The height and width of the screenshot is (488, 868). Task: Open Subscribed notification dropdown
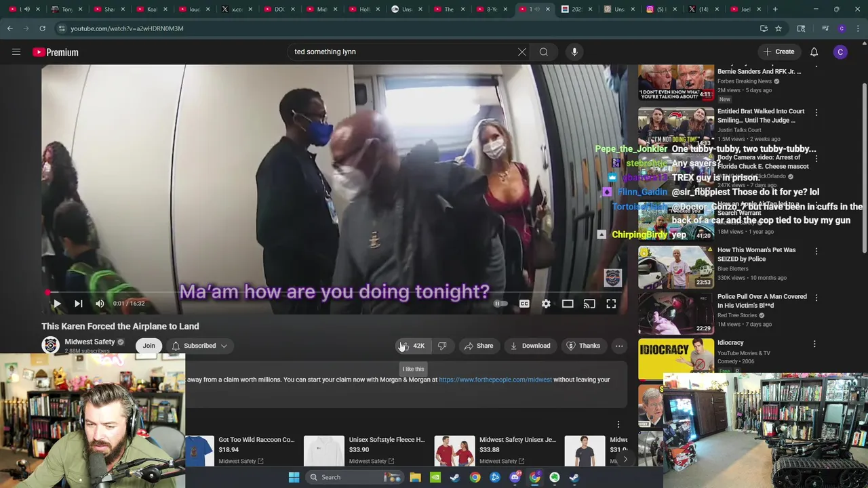(x=199, y=346)
